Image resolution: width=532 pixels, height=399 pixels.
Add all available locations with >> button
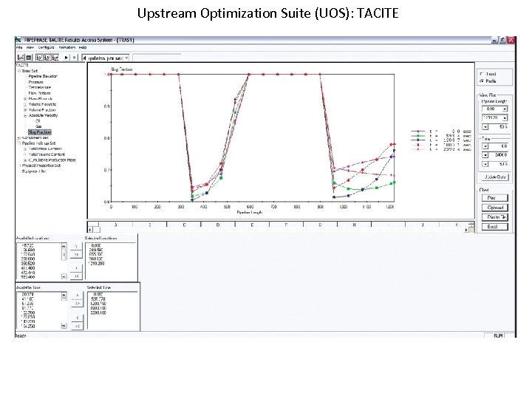coord(76,254)
